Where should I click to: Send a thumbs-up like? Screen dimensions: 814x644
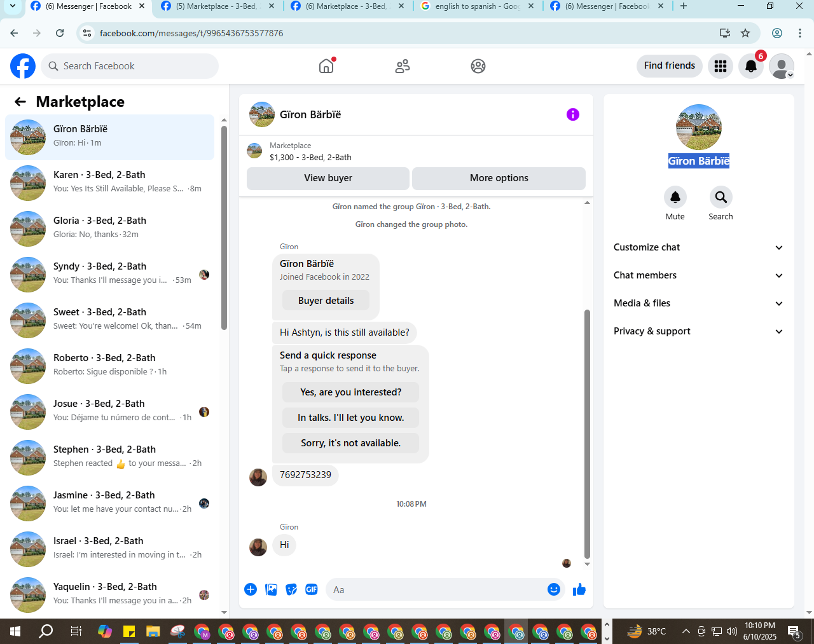[579, 589]
